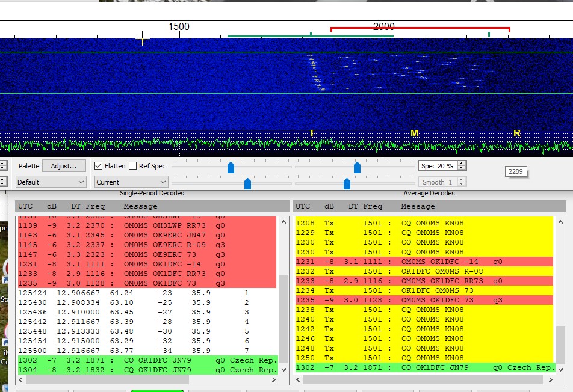Click the 125442 data row

click(x=147, y=322)
